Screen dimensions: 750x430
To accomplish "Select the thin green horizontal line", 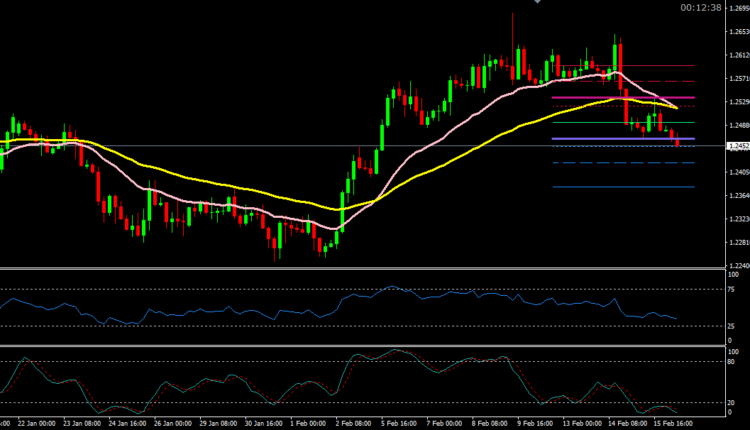I will click(x=600, y=123).
